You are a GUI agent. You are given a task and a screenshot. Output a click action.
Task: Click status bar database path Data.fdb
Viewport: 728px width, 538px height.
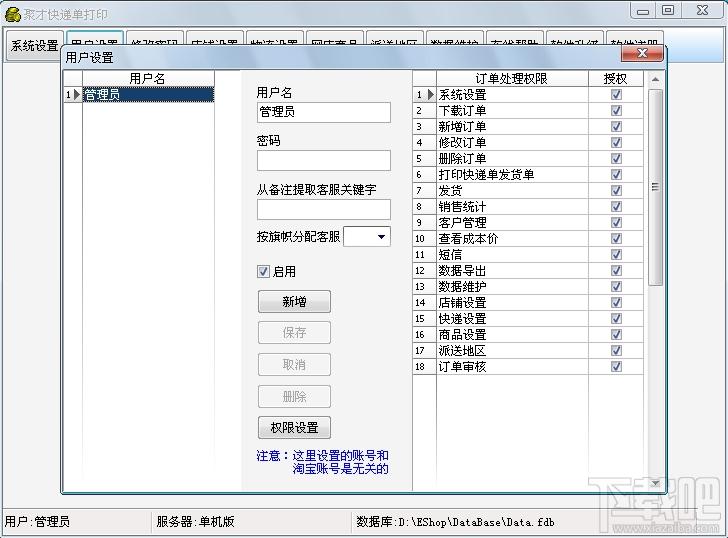pyautogui.click(x=455, y=522)
